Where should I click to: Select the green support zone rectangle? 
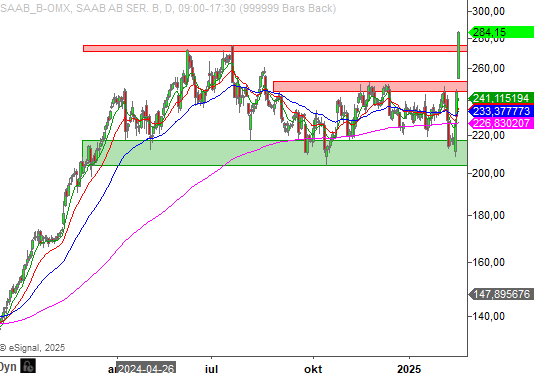(x=275, y=153)
